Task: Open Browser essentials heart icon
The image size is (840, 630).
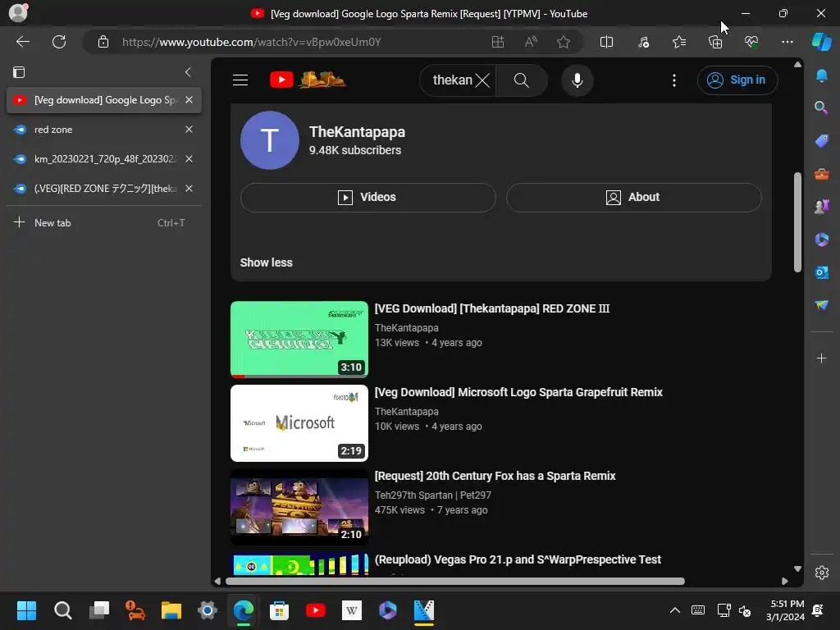Action: (x=751, y=42)
